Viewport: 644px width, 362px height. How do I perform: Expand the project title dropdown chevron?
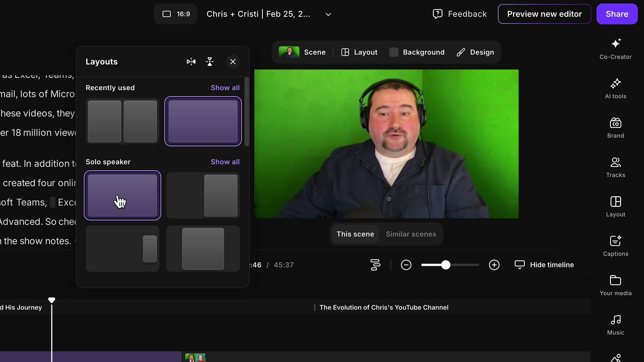click(328, 14)
